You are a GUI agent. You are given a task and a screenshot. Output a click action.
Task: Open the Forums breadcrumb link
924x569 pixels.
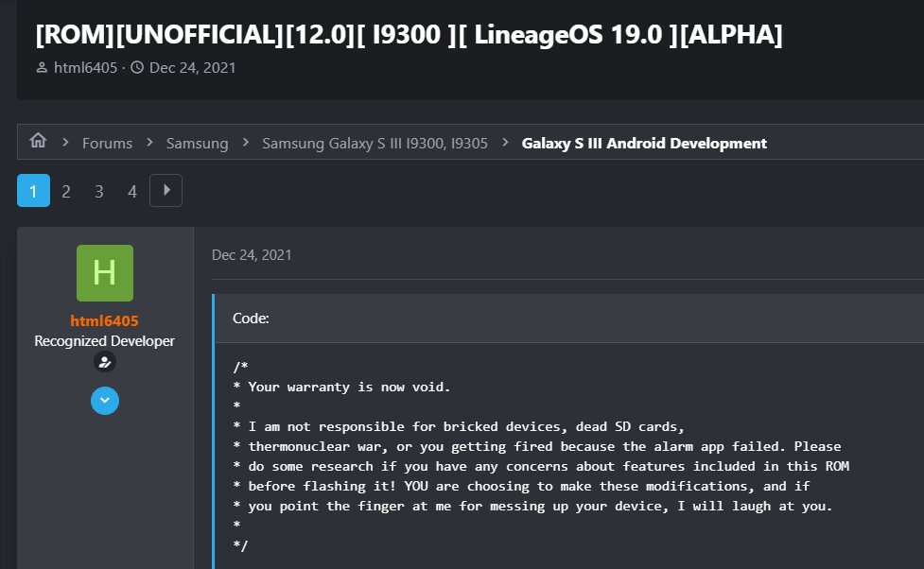click(x=107, y=143)
